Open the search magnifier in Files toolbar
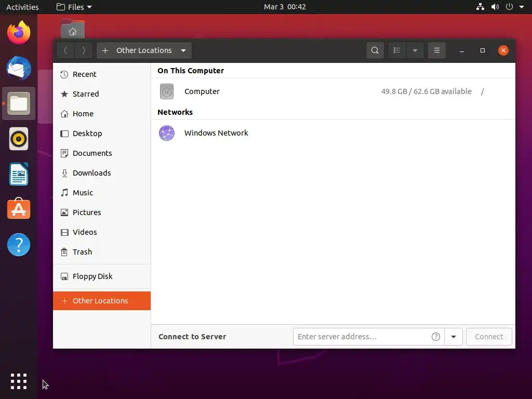This screenshot has width=532, height=399. (375, 50)
